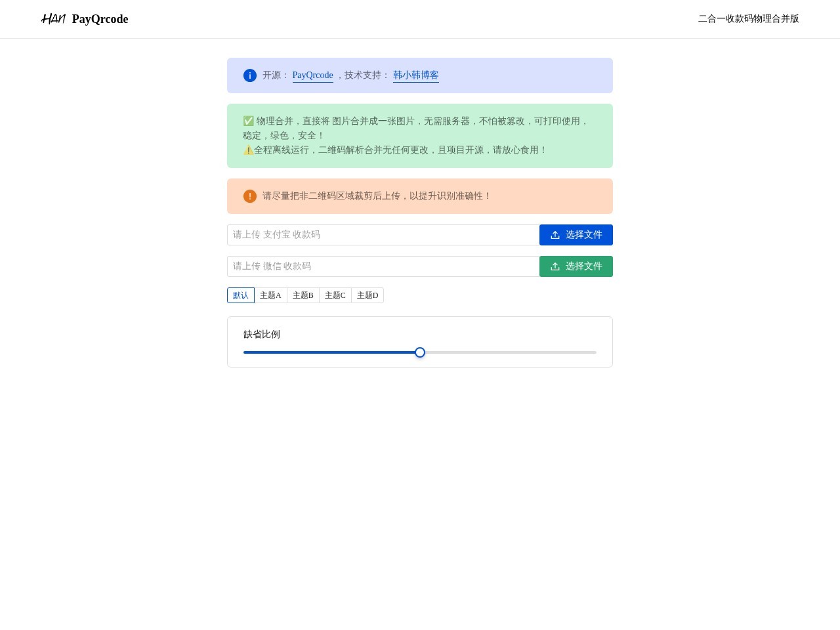Viewport: 840px width, 630px height.
Task: Click the green checkmark emoji icon
Action: (248, 121)
